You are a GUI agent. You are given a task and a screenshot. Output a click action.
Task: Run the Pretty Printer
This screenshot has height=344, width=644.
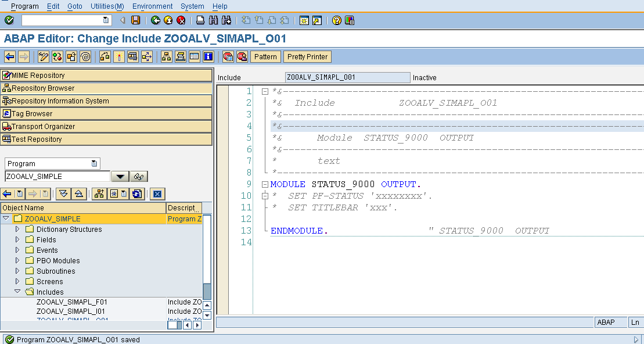(x=307, y=56)
